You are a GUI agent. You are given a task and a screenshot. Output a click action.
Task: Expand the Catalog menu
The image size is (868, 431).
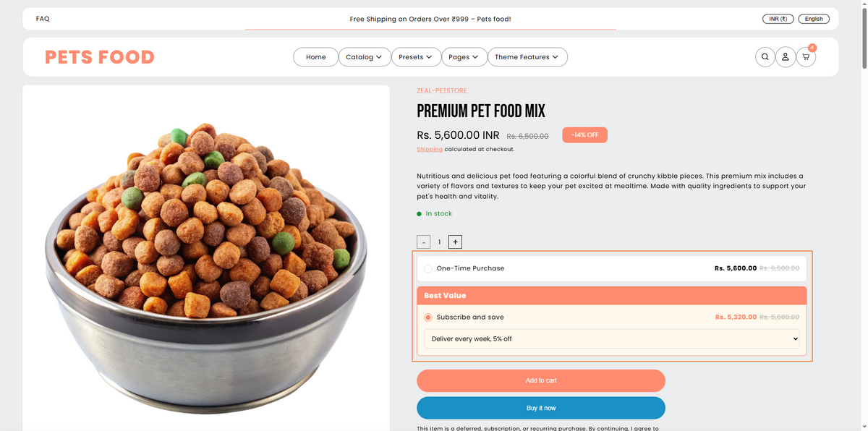click(364, 57)
